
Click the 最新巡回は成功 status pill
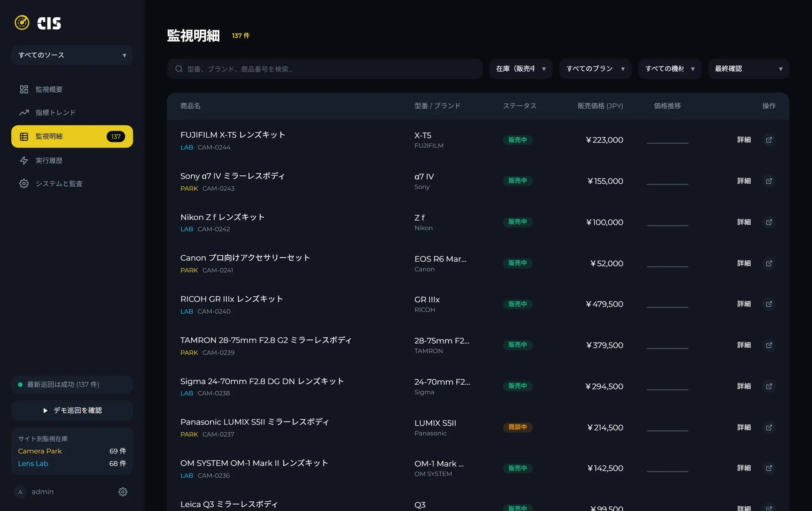click(72, 385)
